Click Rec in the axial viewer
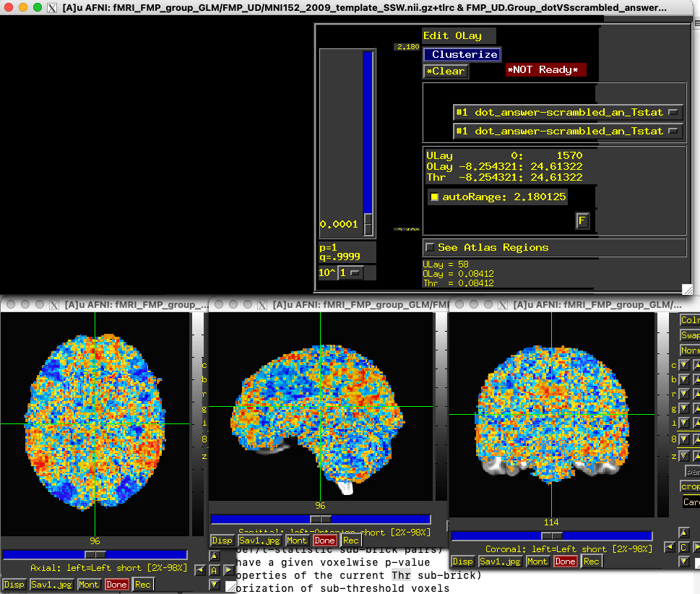The height and width of the screenshot is (594, 700). (142, 584)
